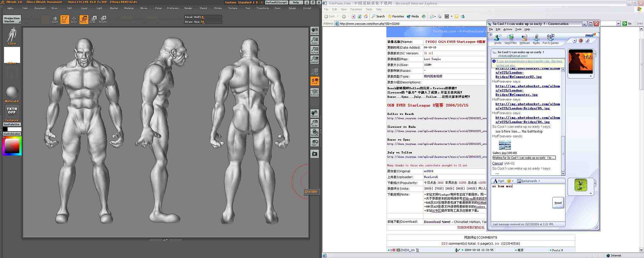The image size is (644, 258).
Task: Click the Actual size canvas icon
Action: [315, 50]
